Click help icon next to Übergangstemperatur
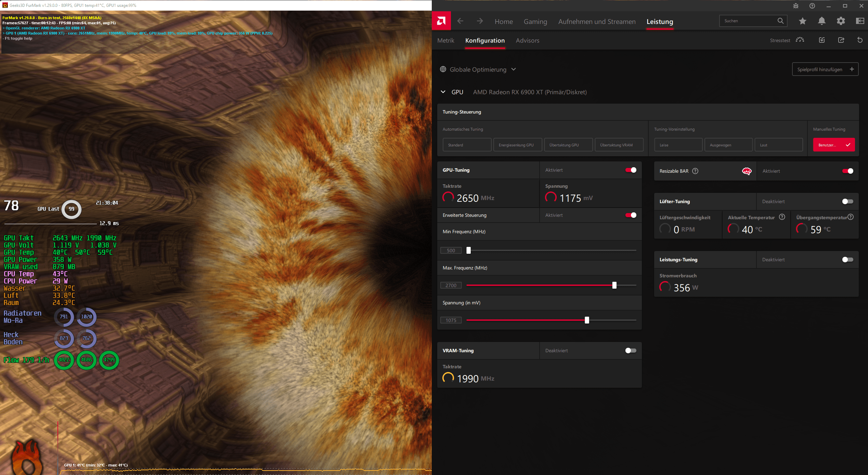868x475 pixels. 851,217
